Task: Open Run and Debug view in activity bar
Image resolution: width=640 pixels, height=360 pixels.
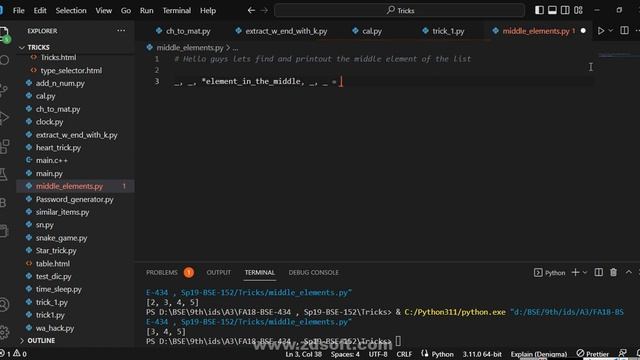Action: [3, 118]
